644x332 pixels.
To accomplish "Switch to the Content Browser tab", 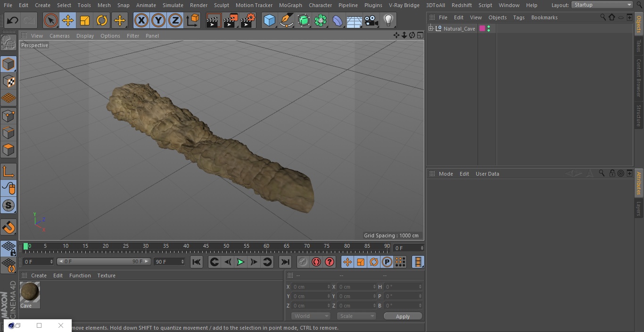I will pos(639,78).
